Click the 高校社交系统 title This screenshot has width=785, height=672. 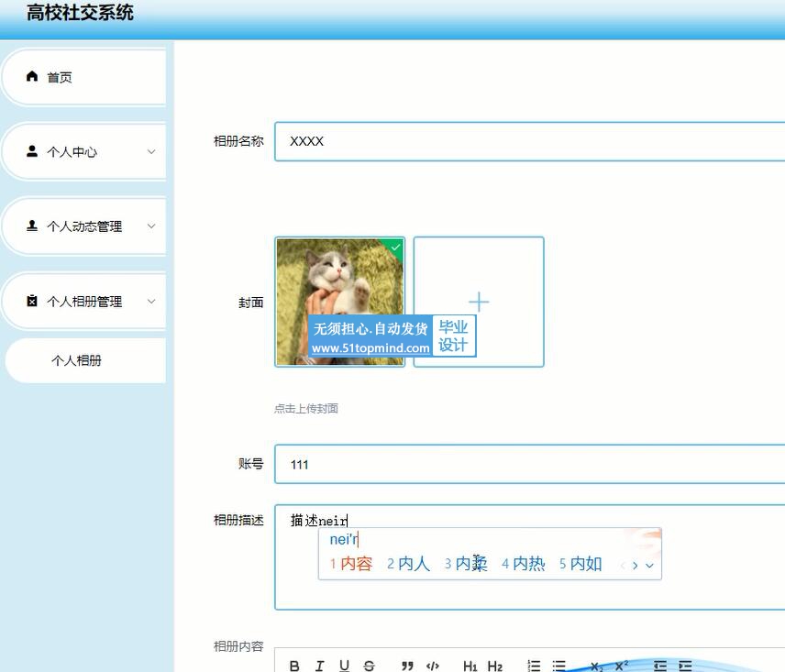coord(80,13)
